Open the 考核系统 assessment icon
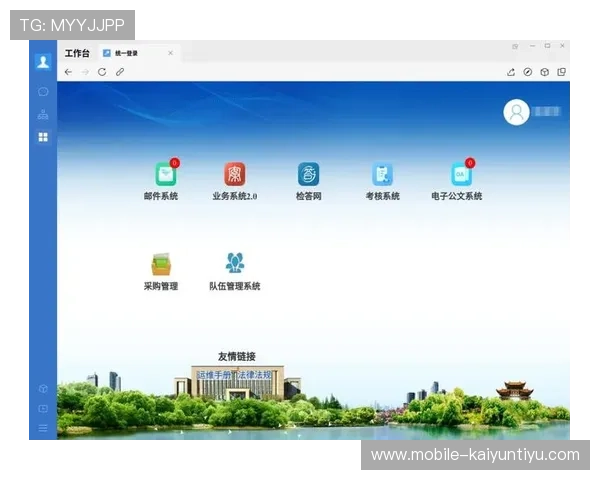The height and width of the screenshot is (480, 600). [x=382, y=174]
